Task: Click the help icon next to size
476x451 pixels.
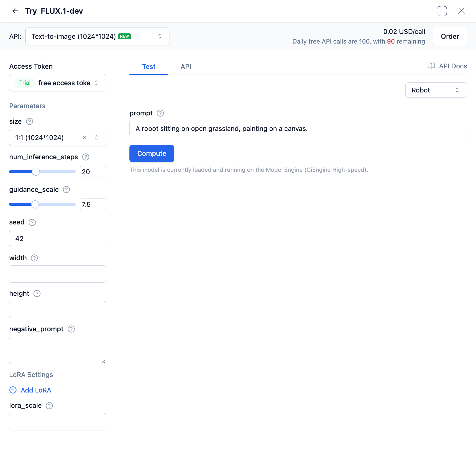Action: (29, 122)
